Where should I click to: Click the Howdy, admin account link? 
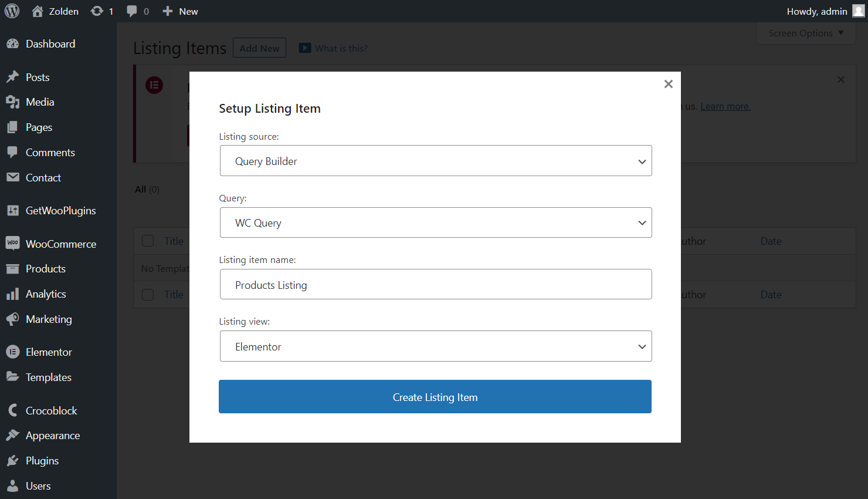[817, 11]
